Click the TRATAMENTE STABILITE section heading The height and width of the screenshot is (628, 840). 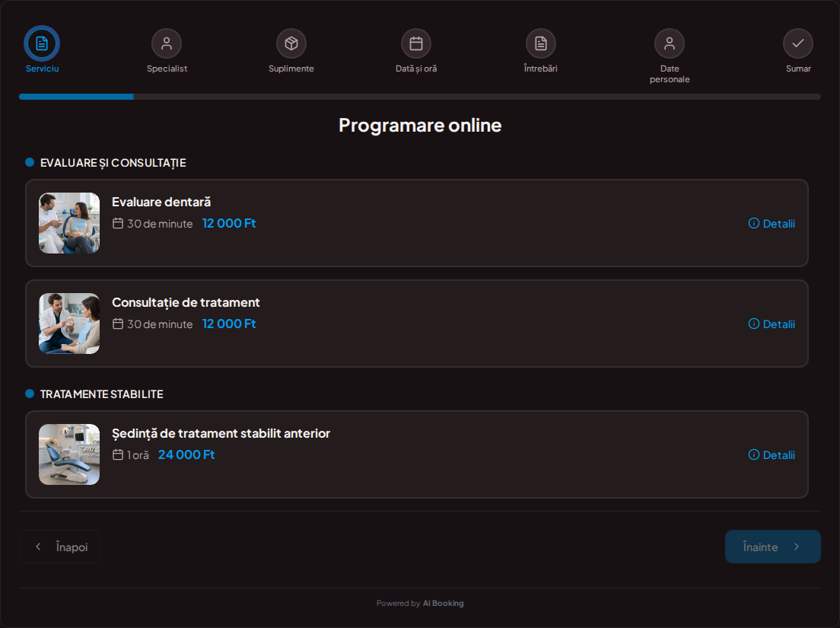tap(102, 394)
